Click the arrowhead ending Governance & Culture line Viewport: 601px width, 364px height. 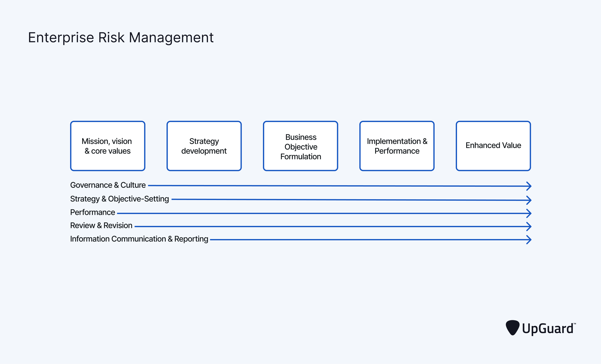(x=529, y=186)
